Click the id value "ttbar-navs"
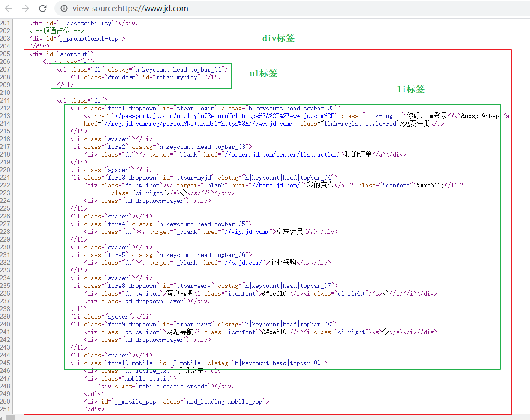The height and width of the screenshot is (420, 530). pyautogui.click(x=194, y=324)
